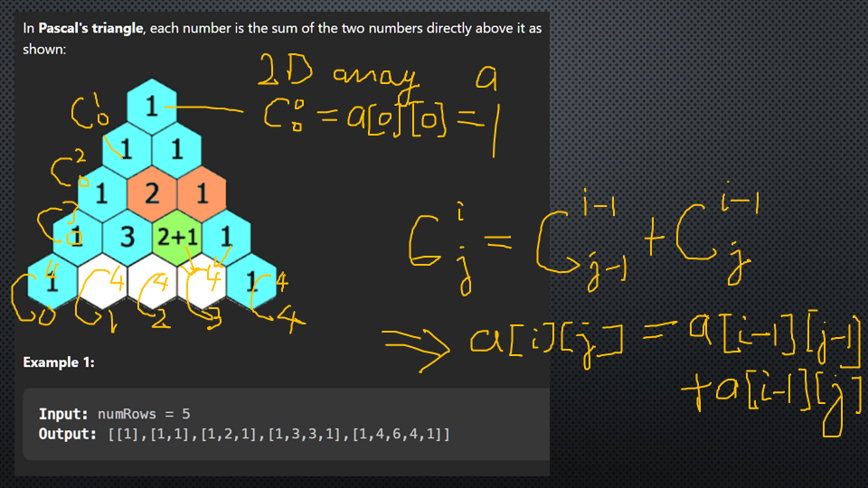Click the middle white hexagon in bottom row
Viewport: 868px width, 488px height.
click(x=152, y=280)
